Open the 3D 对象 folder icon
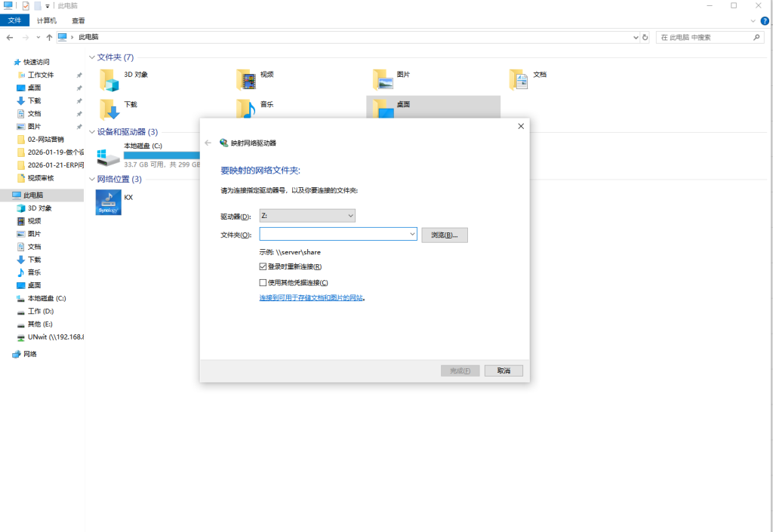Screen dimensions: 773x532 click(x=110, y=80)
